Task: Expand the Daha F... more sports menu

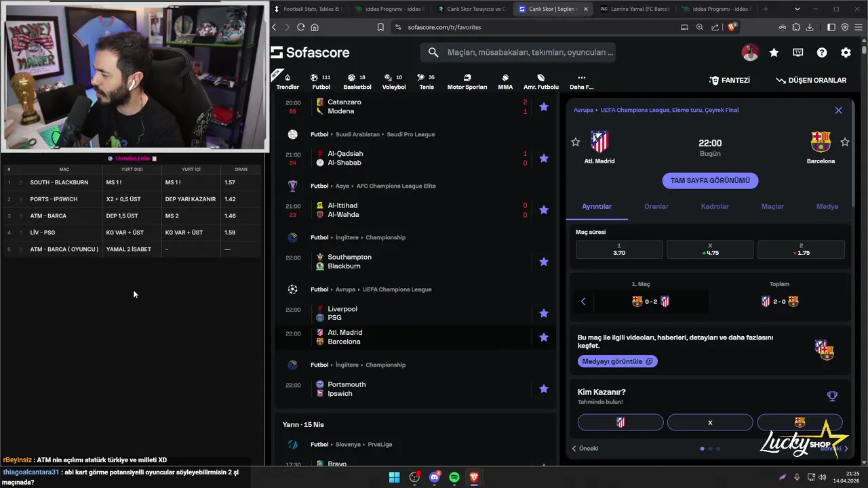Action: (x=581, y=81)
